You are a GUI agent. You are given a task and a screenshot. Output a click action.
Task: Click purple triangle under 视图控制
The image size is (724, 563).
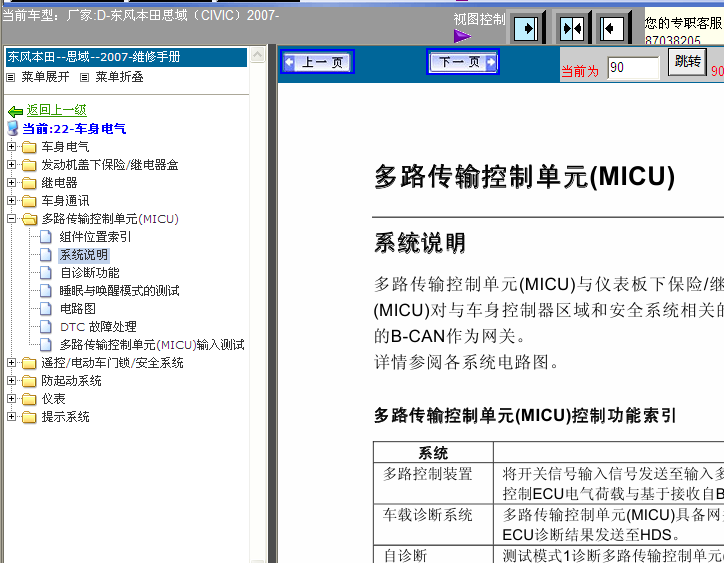pyautogui.click(x=462, y=36)
